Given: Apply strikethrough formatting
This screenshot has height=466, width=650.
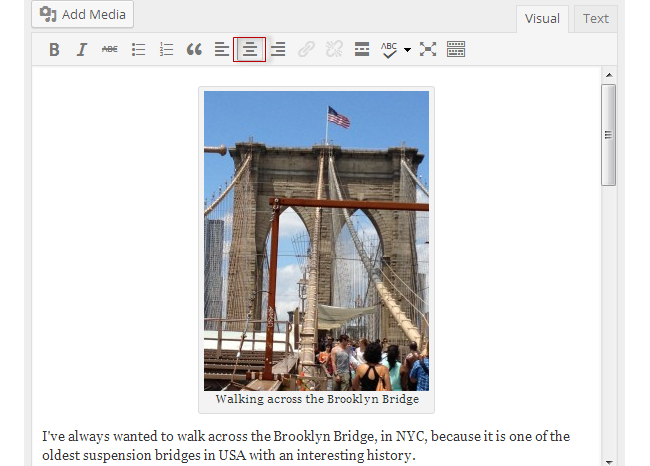Looking at the screenshot, I should click(x=110, y=49).
